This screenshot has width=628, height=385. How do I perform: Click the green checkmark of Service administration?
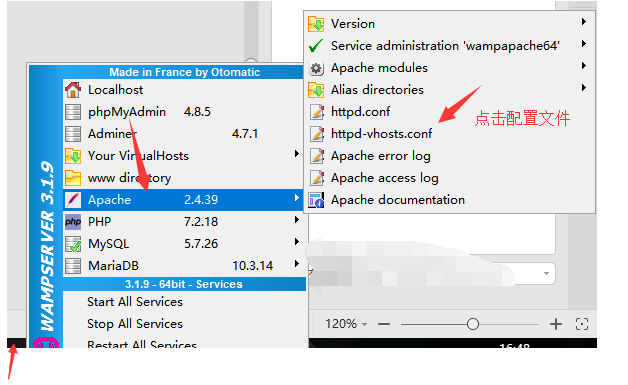(x=316, y=46)
